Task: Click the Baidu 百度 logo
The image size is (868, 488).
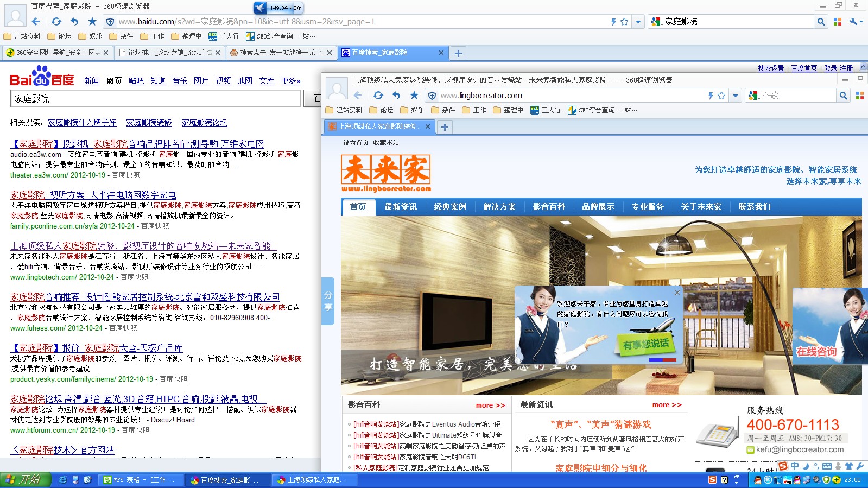Action: pyautogui.click(x=42, y=77)
